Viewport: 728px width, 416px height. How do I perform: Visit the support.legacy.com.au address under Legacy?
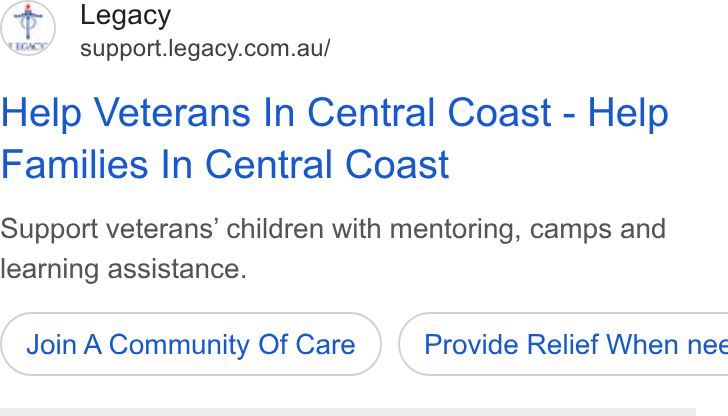205,48
